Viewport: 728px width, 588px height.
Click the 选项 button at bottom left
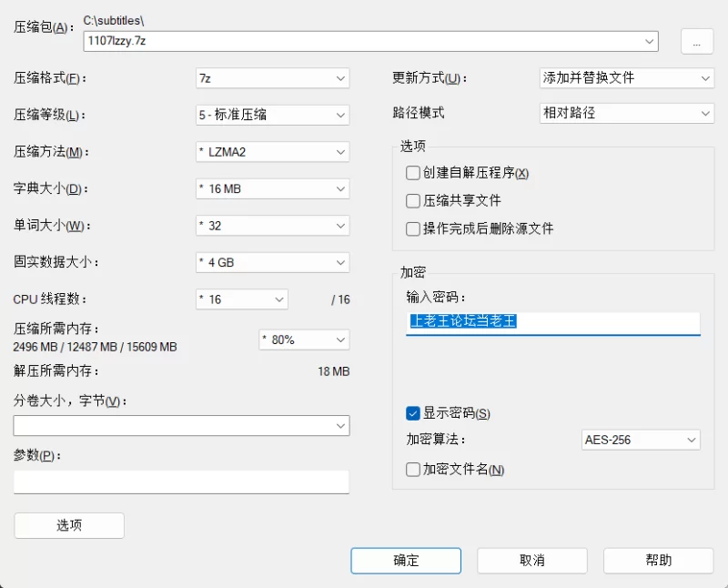pos(69,525)
